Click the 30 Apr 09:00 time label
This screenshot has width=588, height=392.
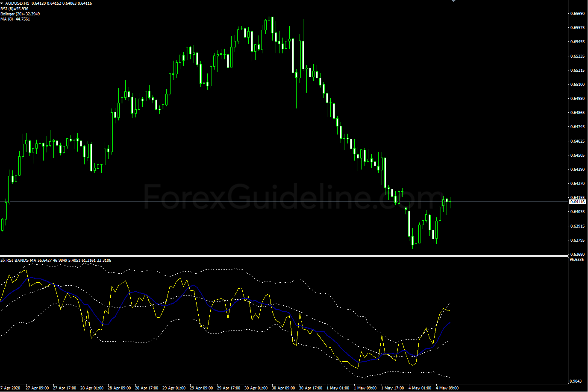(283, 388)
